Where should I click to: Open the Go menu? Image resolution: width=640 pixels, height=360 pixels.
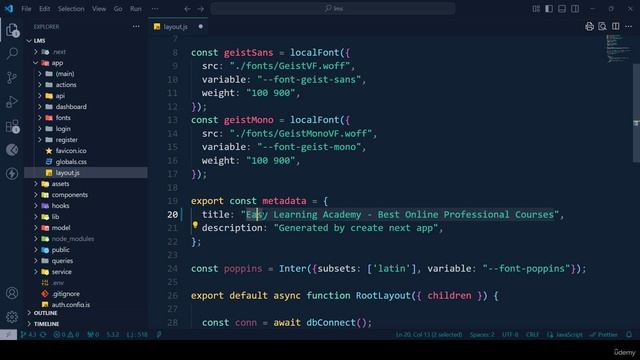[118, 9]
